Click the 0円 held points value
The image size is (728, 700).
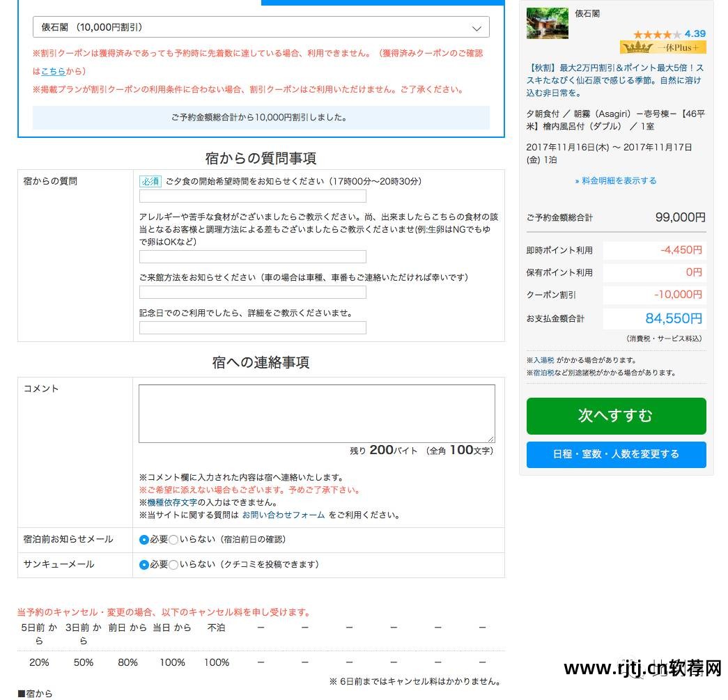[x=694, y=272]
